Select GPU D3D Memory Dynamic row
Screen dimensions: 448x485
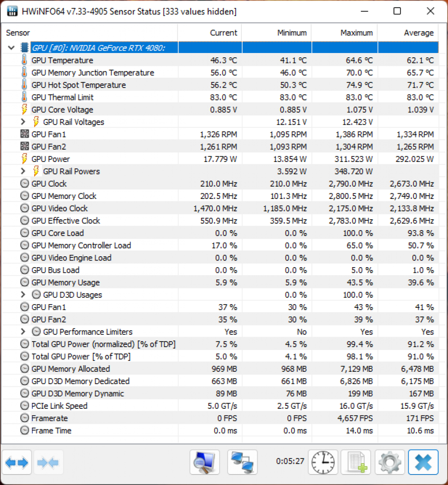220,394
